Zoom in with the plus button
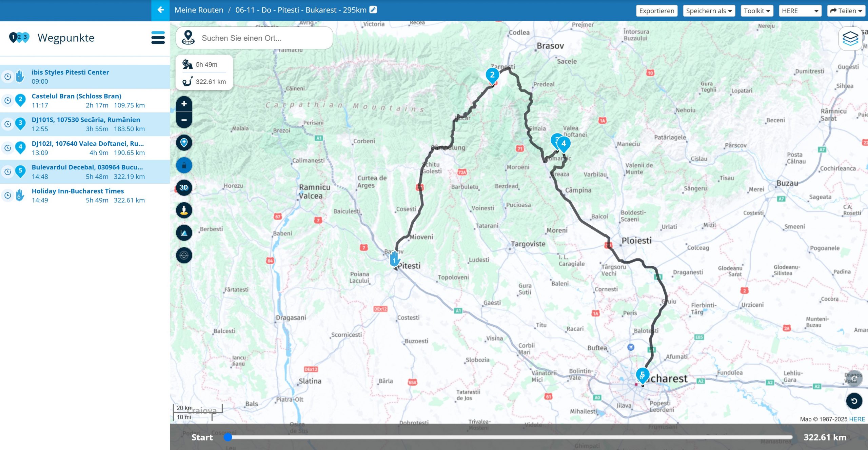This screenshot has width=868, height=450. [x=184, y=104]
